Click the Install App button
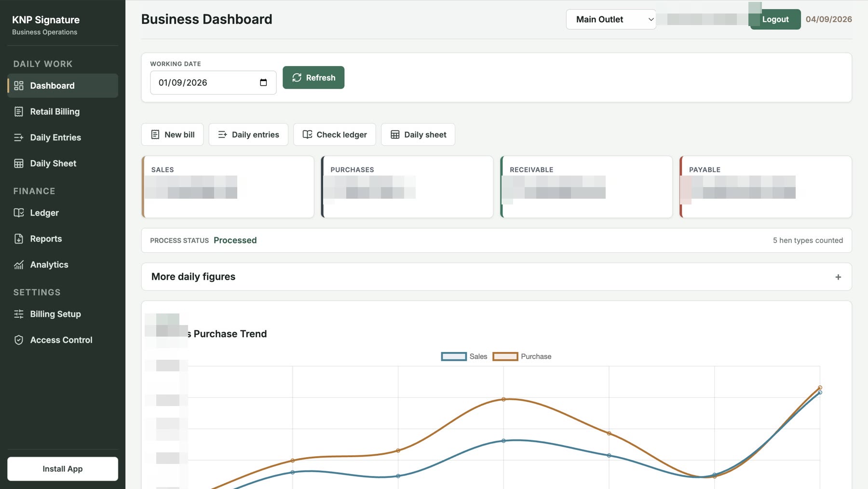 click(x=63, y=469)
